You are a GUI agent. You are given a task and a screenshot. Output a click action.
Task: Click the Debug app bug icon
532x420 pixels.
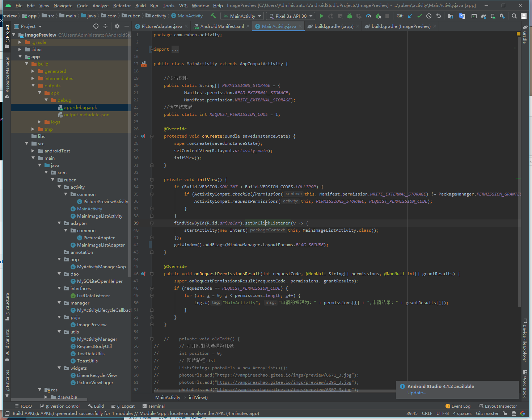point(349,16)
